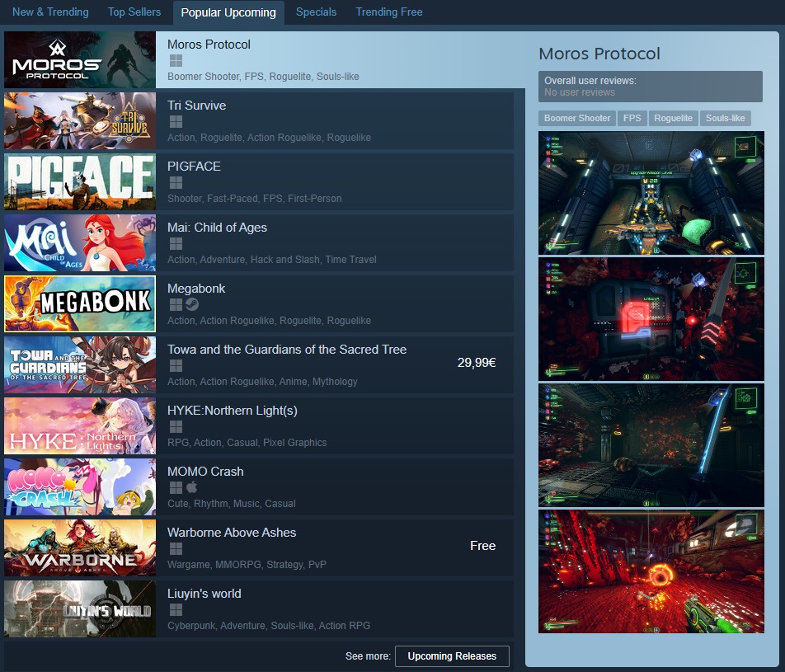Click the Overall user reviews box
This screenshot has height=672, width=785.
tap(651, 87)
